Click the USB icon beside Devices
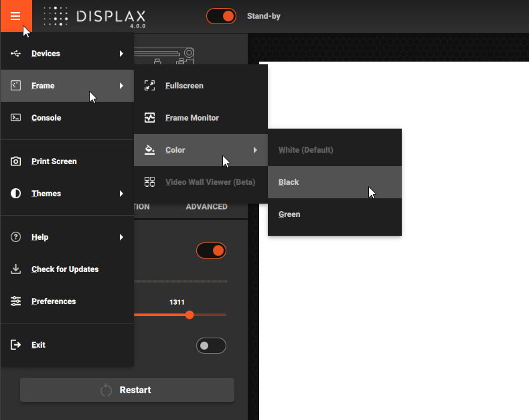The height and width of the screenshot is (420, 529). coord(16,54)
